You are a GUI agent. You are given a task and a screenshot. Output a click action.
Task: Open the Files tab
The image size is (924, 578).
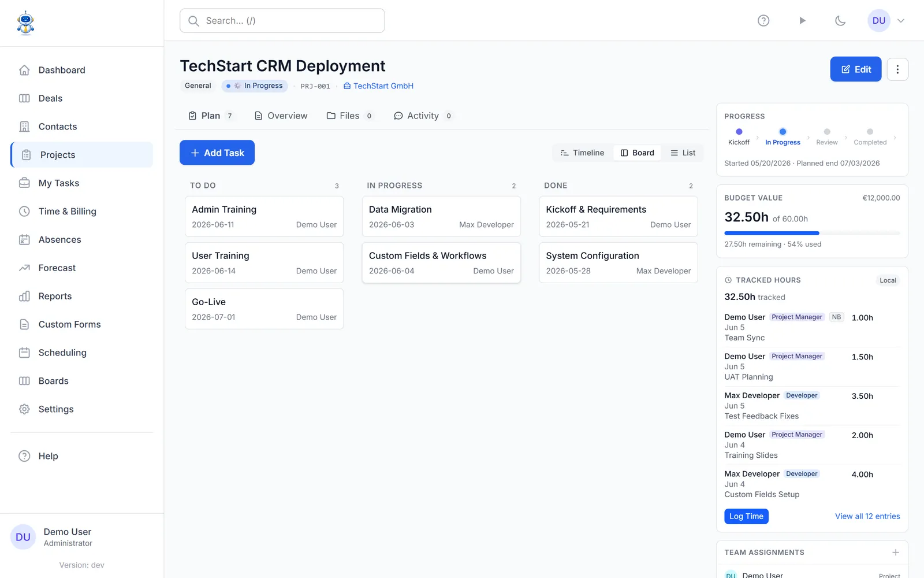click(x=350, y=116)
